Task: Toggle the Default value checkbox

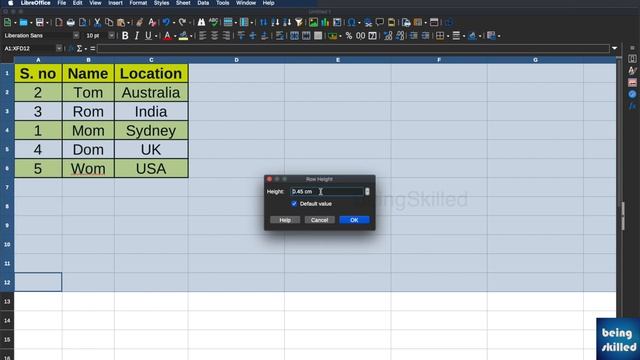Action: tap(294, 204)
